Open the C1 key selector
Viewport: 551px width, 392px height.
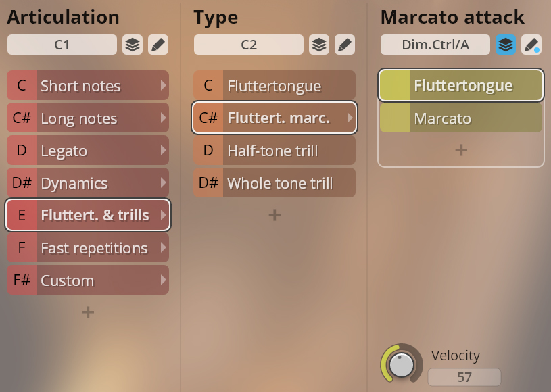(62, 45)
